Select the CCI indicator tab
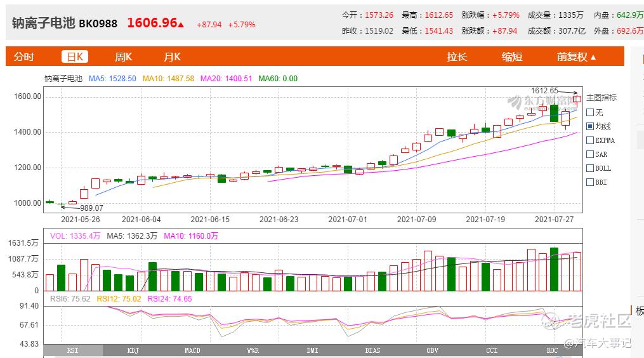644x358 pixels. (x=492, y=350)
